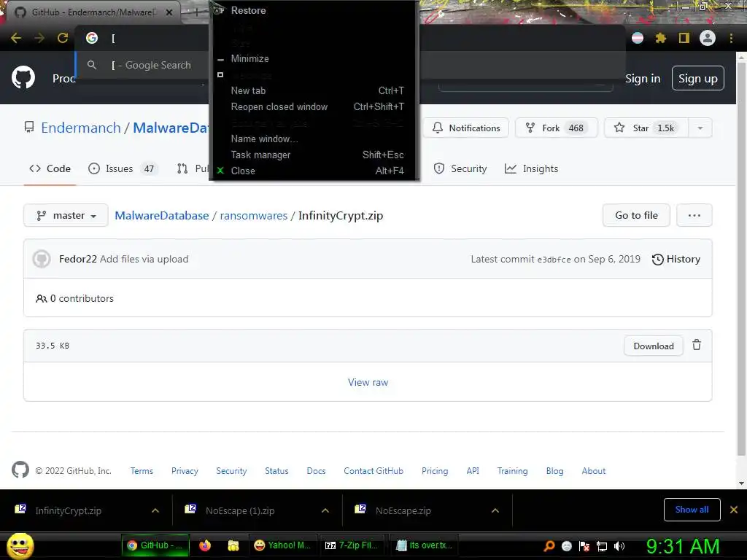Select Close in the window menu
747x560 pixels.
314,171
